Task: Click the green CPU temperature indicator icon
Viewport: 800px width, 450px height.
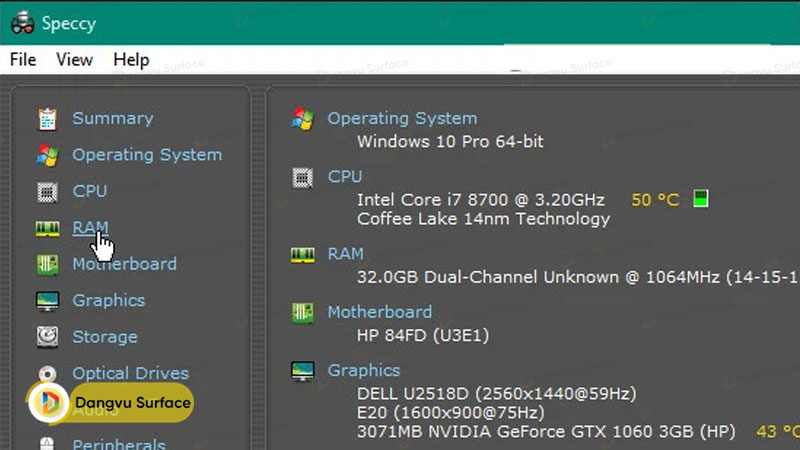Action: [x=701, y=198]
